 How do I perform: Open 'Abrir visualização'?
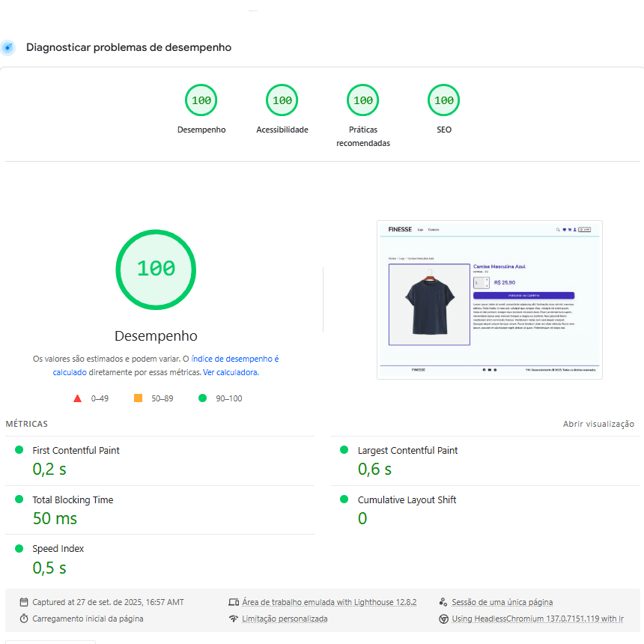[599, 424]
